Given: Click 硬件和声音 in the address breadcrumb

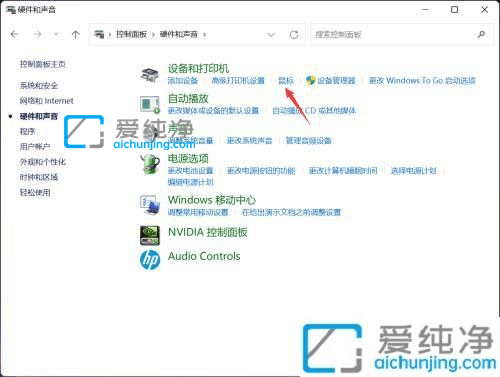Looking at the screenshot, I should (179, 34).
